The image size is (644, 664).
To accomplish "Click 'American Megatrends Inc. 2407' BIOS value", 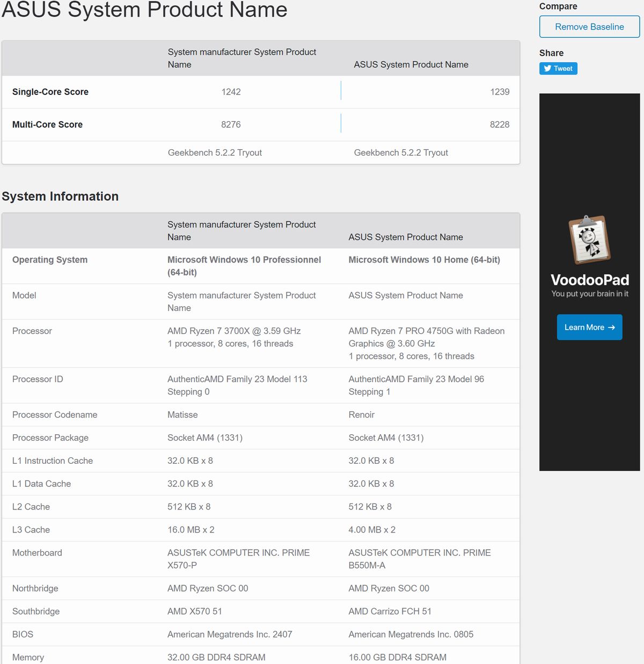I will pyautogui.click(x=230, y=635).
